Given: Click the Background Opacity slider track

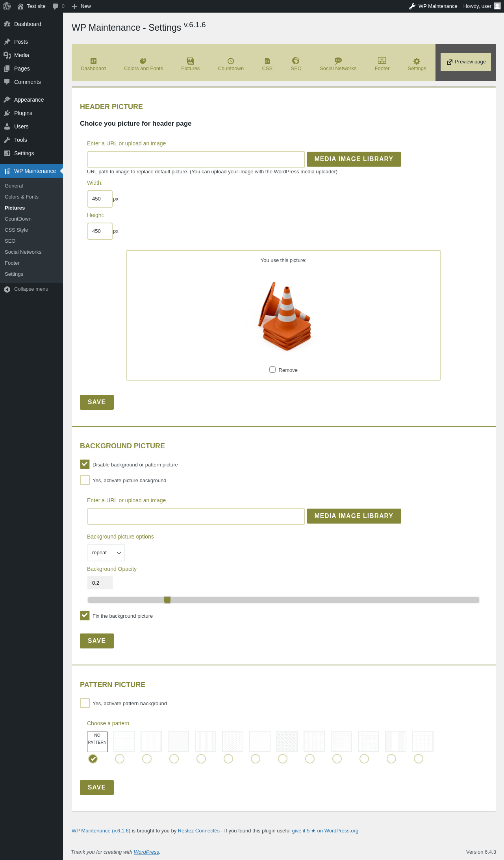Looking at the screenshot, I should 283,600.
